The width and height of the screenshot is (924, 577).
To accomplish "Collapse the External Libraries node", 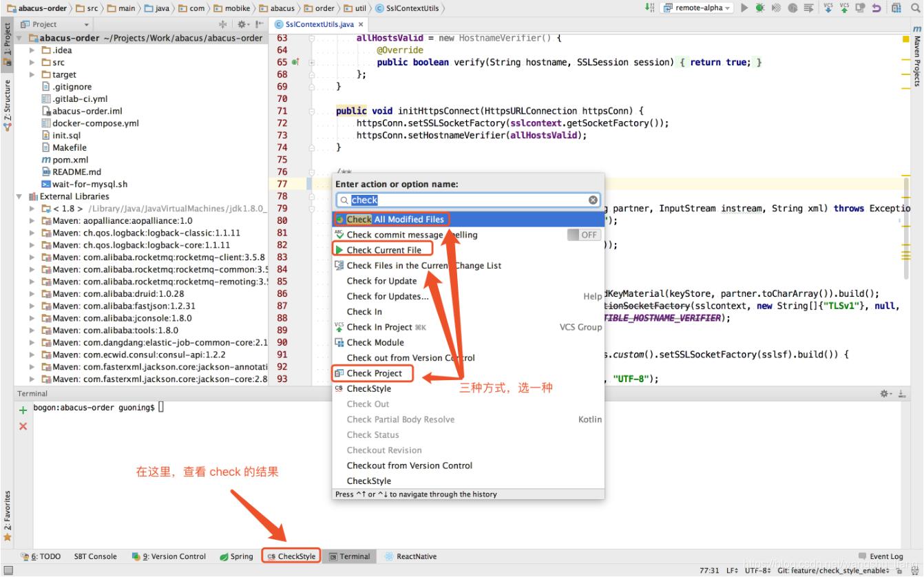I will tap(19, 196).
